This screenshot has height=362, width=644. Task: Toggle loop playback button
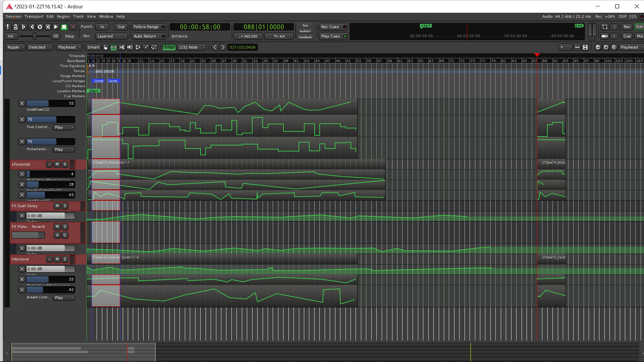[x=40, y=27]
